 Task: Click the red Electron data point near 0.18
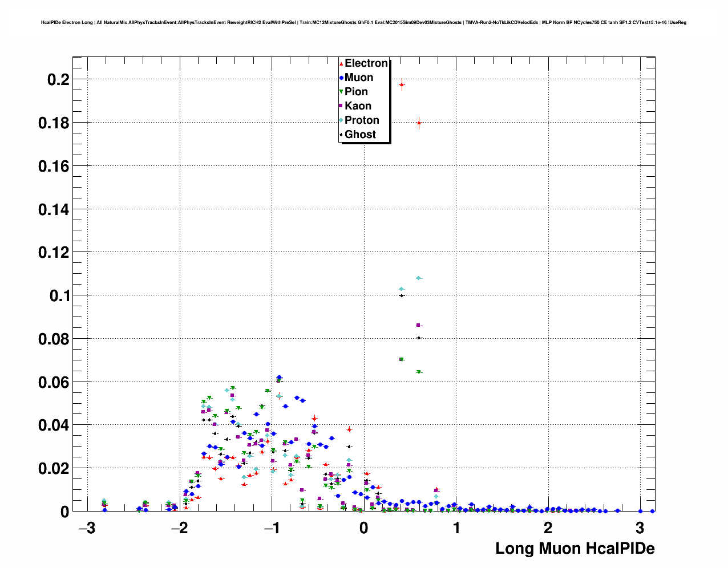419,123
